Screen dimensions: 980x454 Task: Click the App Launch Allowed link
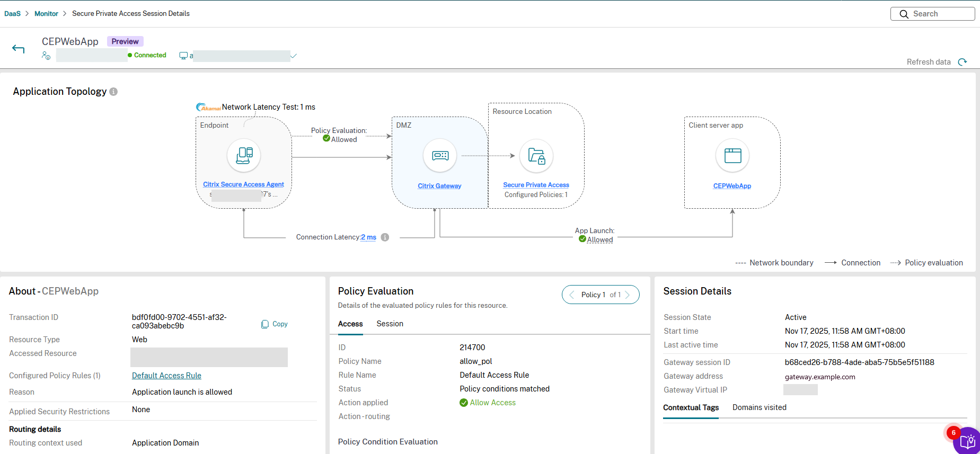coord(600,239)
